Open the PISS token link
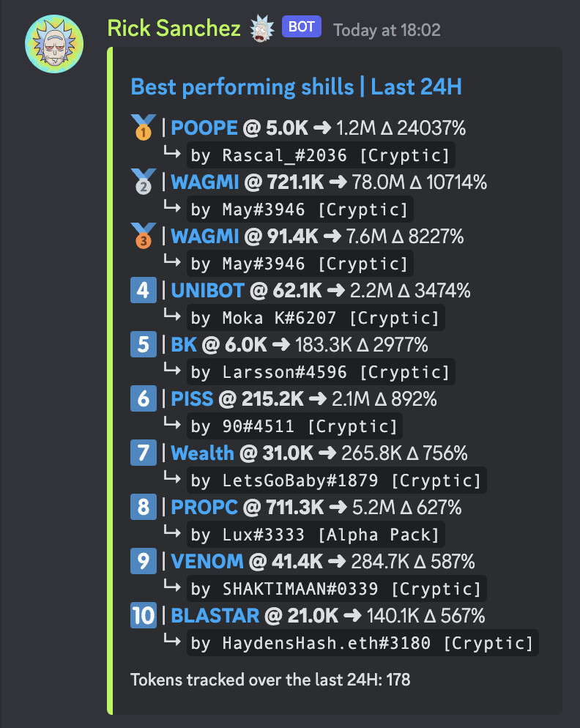The height and width of the screenshot is (728, 580). (x=193, y=399)
